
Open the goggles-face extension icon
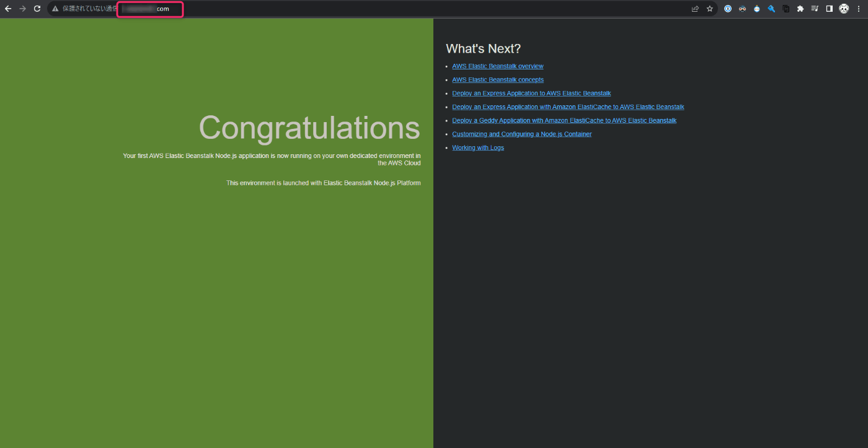click(x=742, y=9)
